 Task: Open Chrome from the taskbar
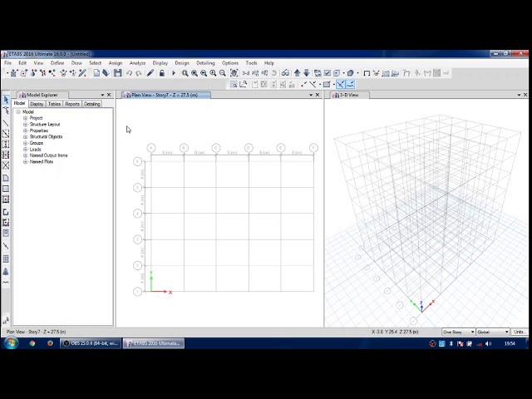[32, 343]
